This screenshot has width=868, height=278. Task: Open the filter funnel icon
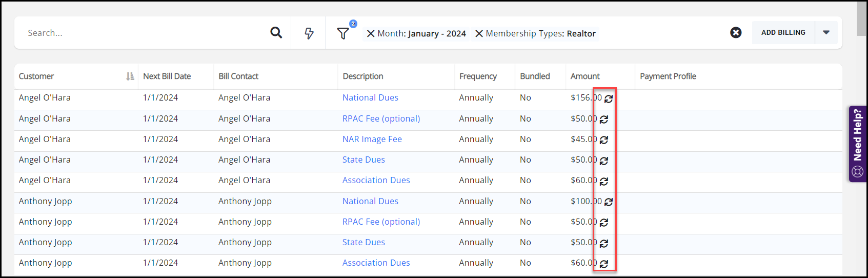point(343,33)
